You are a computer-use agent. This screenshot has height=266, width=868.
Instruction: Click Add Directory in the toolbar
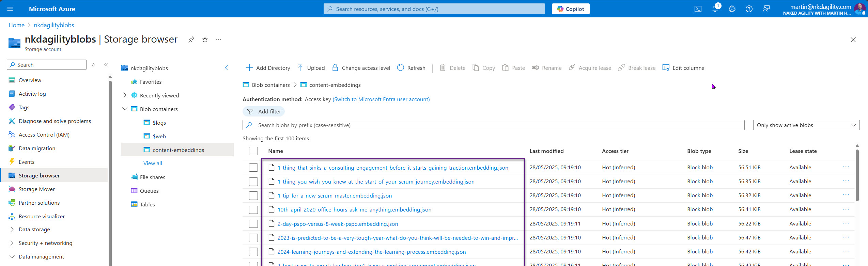pyautogui.click(x=268, y=68)
